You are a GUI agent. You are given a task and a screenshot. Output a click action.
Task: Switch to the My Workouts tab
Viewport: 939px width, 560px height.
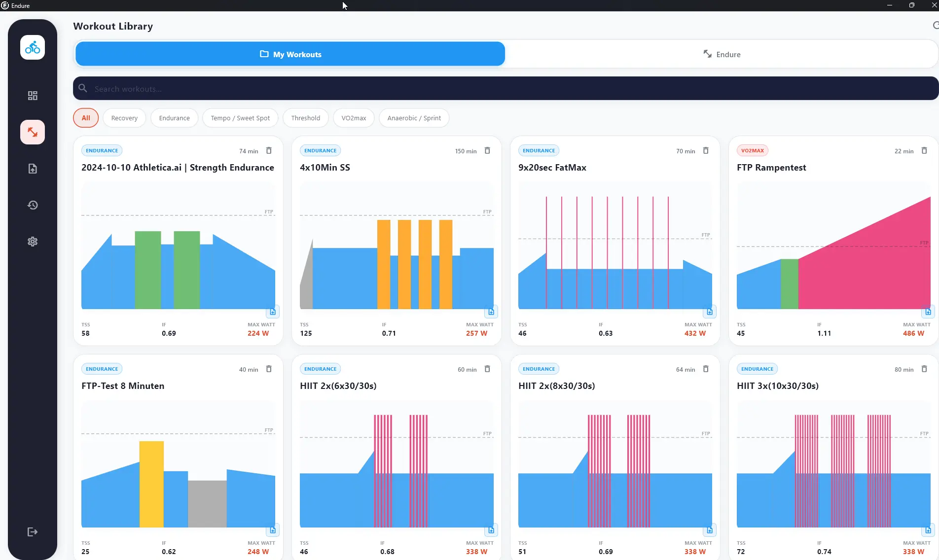(x=290, y=54)
